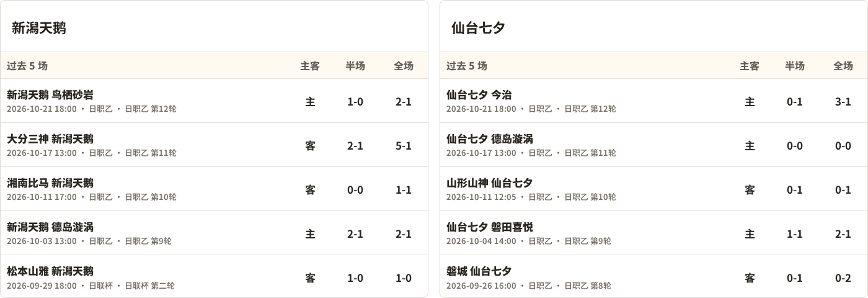Viewport: 868px width, 298px height.
Task: Open the 仙台七夕 德岛漩涡 match
Action: (653, 145)
